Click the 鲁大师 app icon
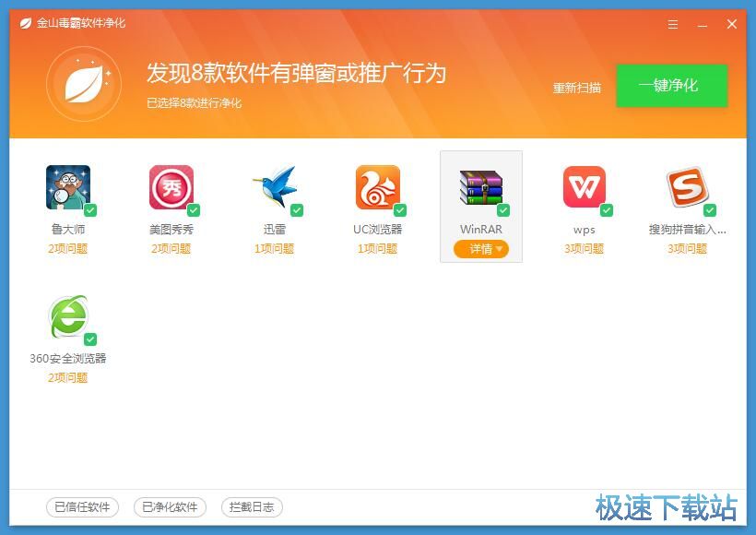 pos(68,188)
